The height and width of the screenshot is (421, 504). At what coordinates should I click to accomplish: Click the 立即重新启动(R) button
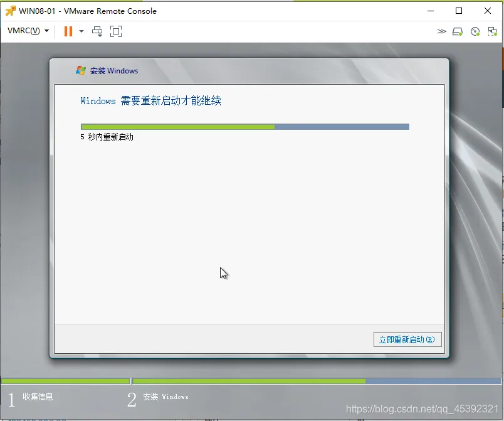(407, 339)
